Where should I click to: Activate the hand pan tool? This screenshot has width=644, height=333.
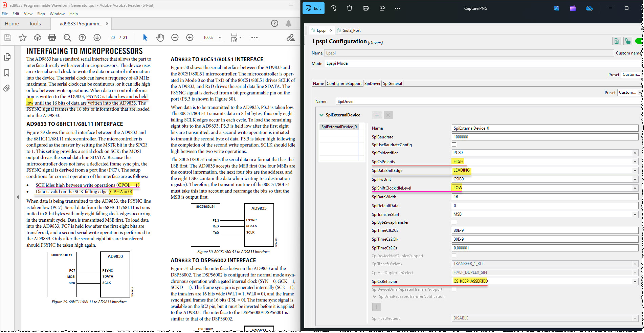coord(160,38)
